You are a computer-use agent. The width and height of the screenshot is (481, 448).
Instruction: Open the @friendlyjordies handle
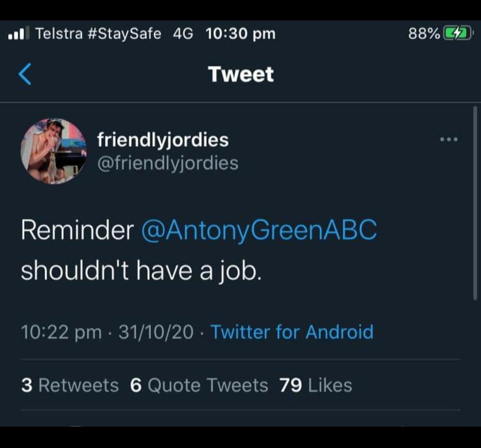point(167,163)
